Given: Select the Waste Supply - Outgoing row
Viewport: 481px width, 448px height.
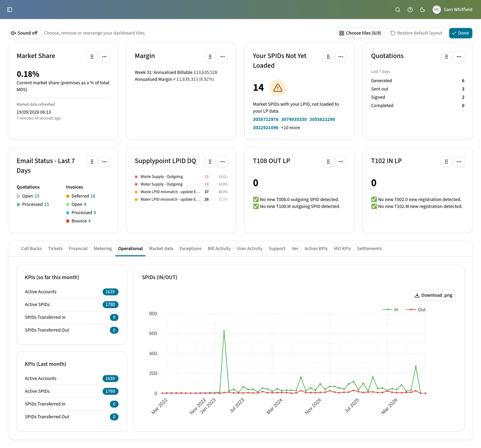Looking at the screenshot, I should [181, 177].
